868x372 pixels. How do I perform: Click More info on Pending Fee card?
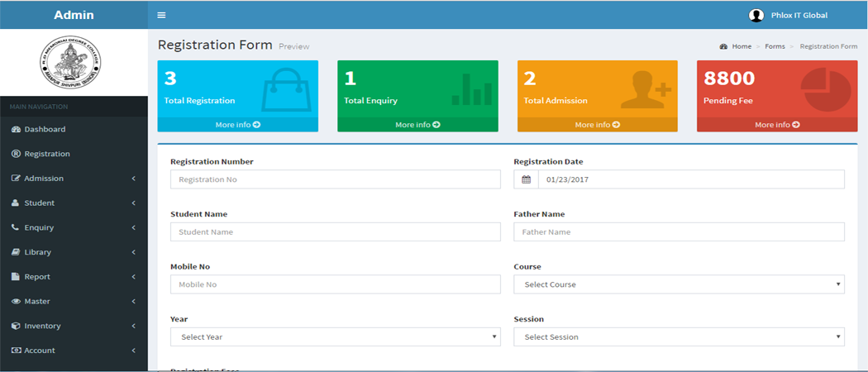[x=776, y=125]
